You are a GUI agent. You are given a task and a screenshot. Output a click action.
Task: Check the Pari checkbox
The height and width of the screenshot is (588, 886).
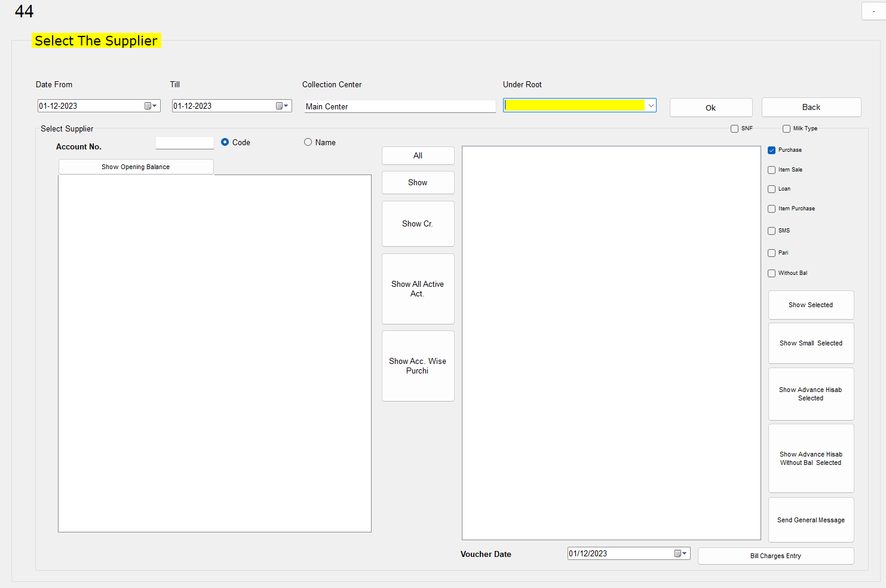[771, 253]
